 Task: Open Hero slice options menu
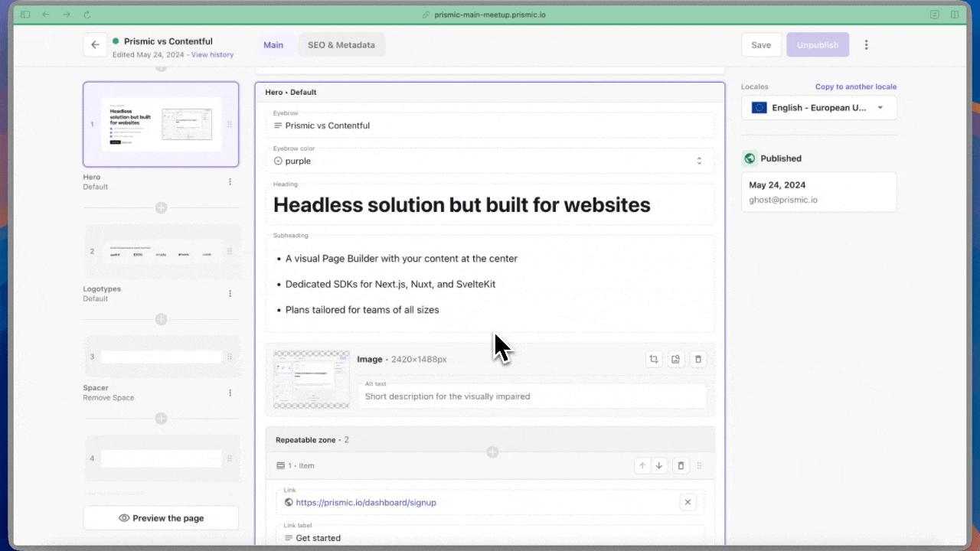230,182
